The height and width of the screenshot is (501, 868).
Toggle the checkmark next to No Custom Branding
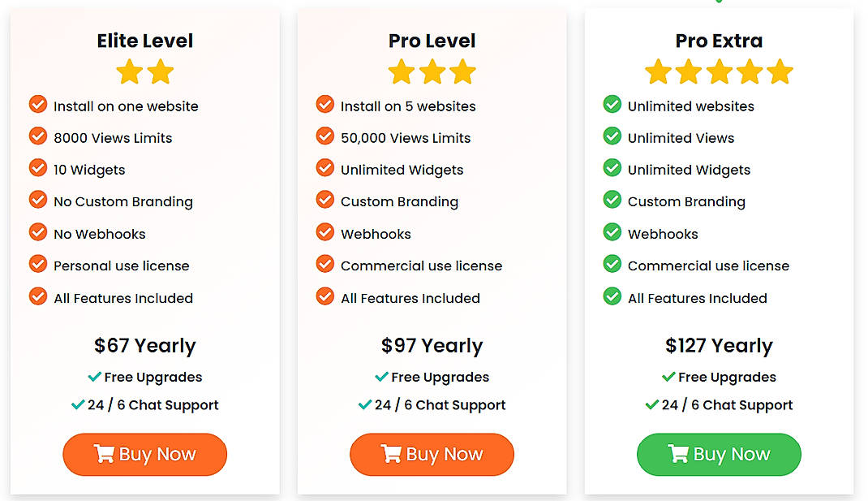[37, 201]
